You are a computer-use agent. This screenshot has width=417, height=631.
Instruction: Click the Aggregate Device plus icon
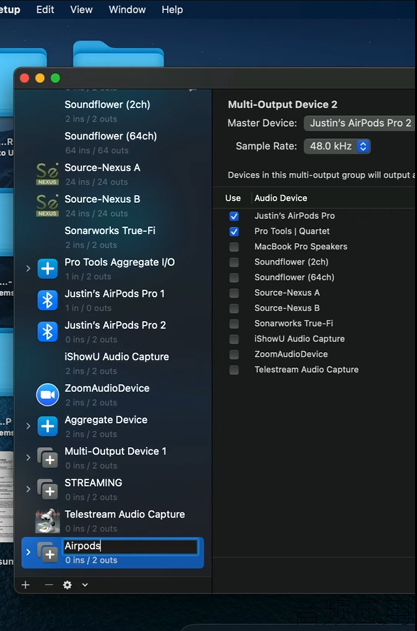pos(47,426)
